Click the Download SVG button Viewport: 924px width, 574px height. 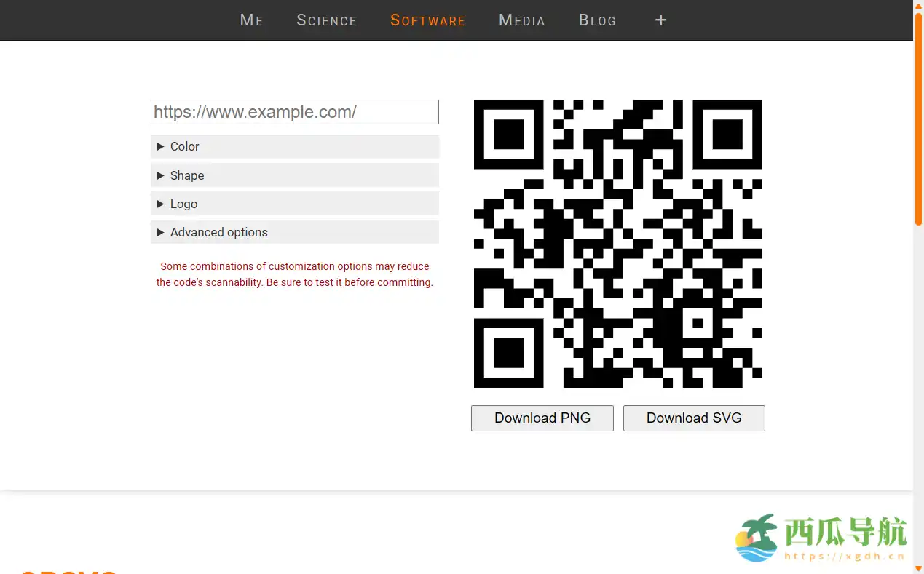coord(693,418)
